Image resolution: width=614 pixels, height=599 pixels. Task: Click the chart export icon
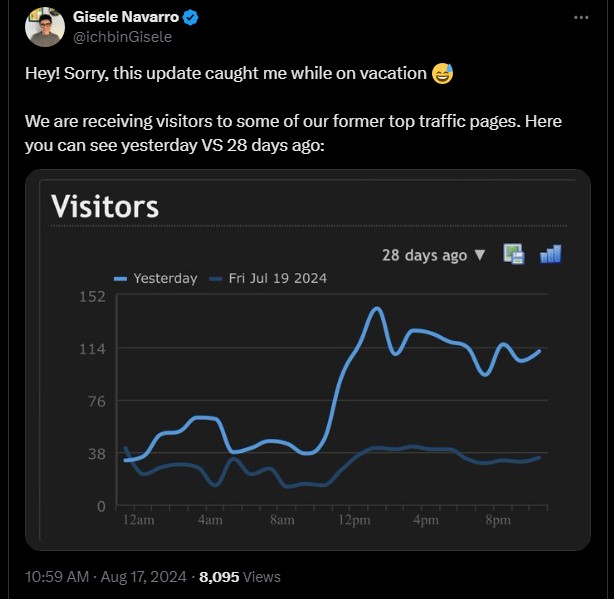[514, 254]
